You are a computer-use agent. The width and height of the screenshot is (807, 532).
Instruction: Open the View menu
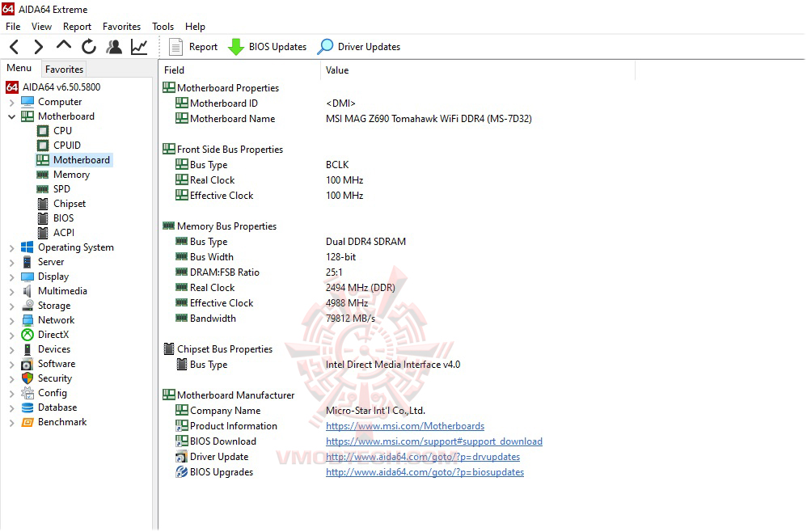tap(41, 26)
